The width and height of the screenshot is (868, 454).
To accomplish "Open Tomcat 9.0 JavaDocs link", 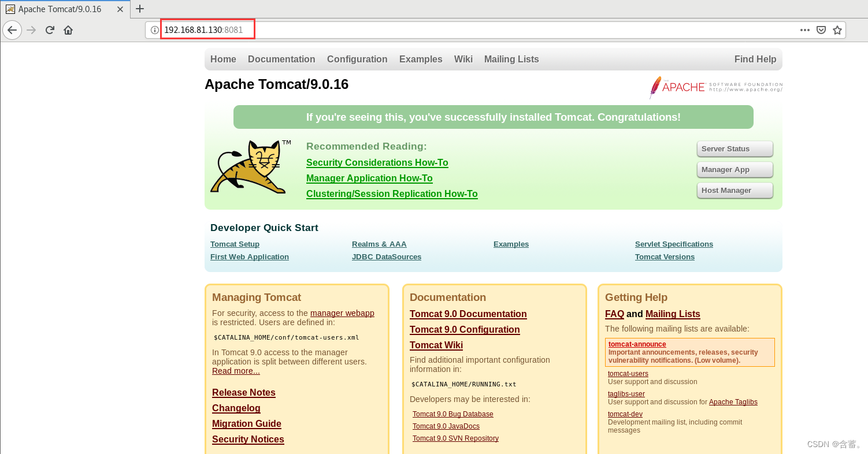I will pyautogui.click(x=446, y=426).
